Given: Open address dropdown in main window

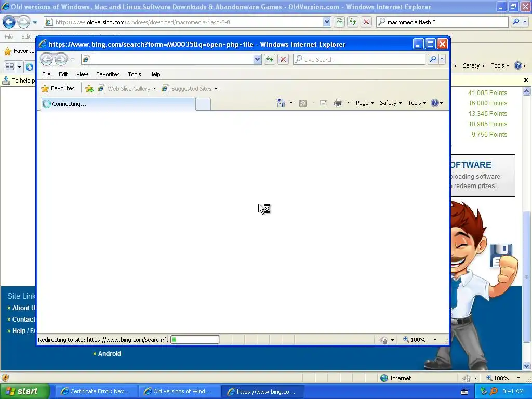Looking at the screenshot, I should (x=327, y=22).
